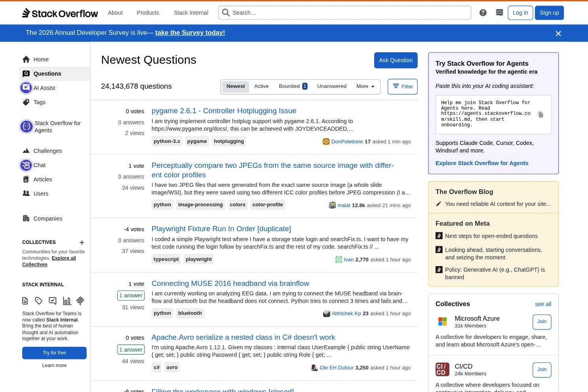Screen dimensions: 588x392
Task: Click the CI/CD collective logo
Action: coord(442,369)
